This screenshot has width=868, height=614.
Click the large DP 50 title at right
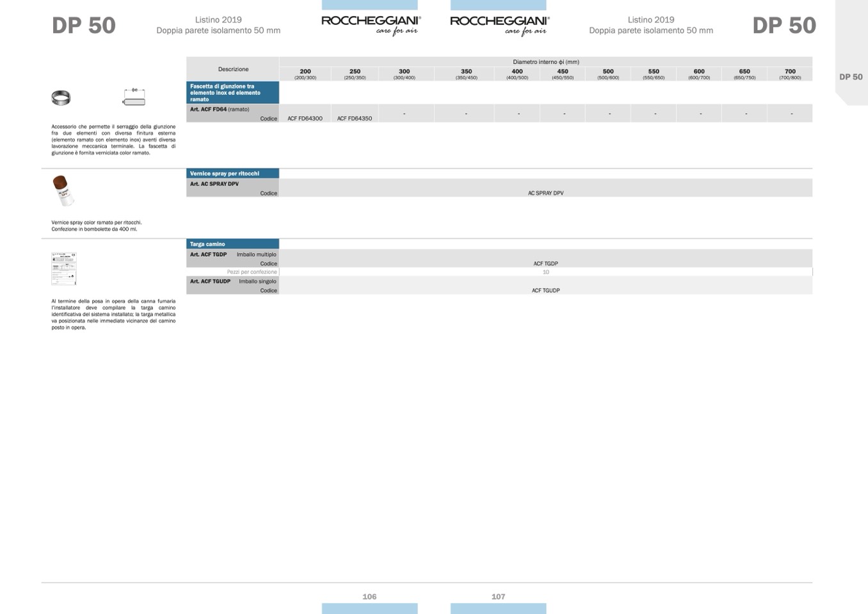pyautogui.click(x=784, y=26)
